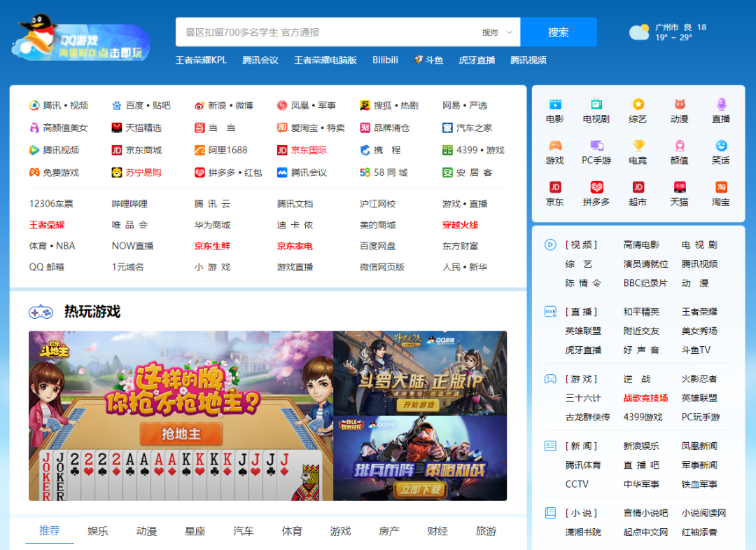
Task: Open the 电影 movie icon
Action: pyautogui.click(x=555, y=104)
